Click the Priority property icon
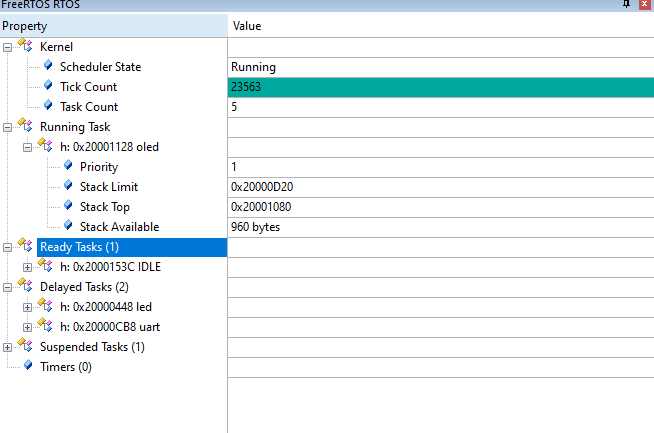This screenshot has height=433, width=654. coord(68,165)
